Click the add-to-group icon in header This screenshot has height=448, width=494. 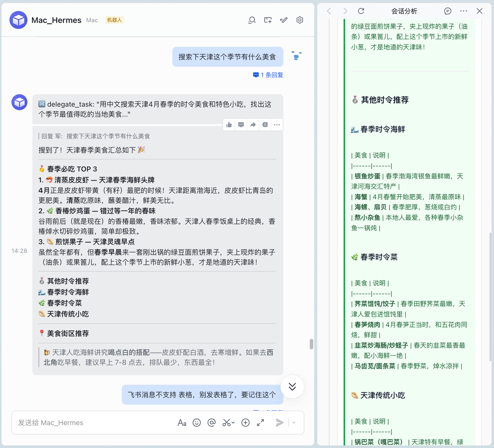click(x=268, y=20)
